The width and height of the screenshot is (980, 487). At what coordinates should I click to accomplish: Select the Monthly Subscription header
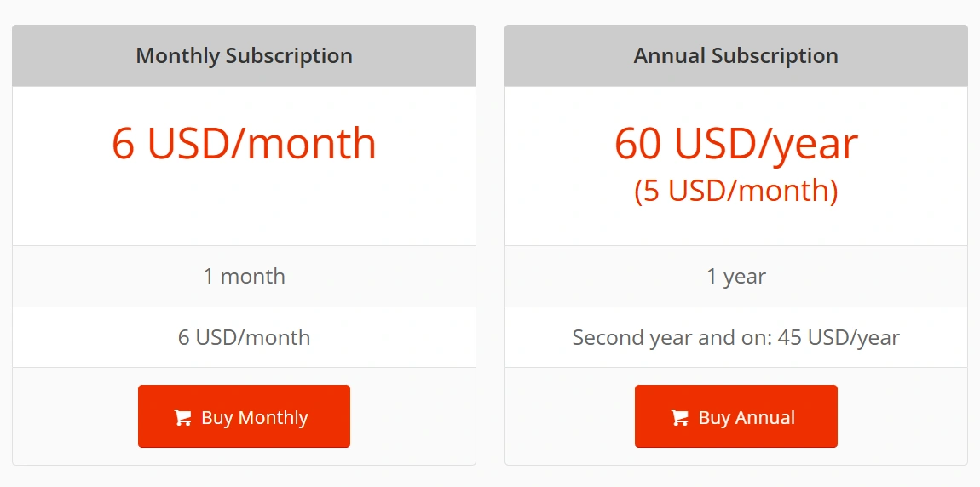click(x=244, y=56)
